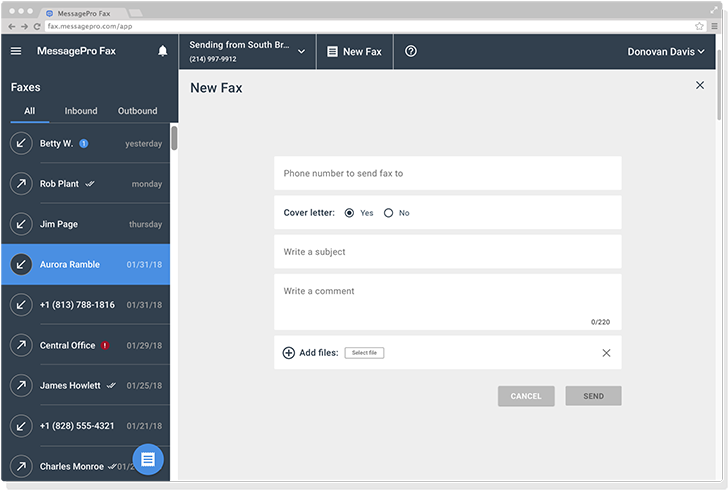
Task: Select No for cover letter
Action: (388, 213)
